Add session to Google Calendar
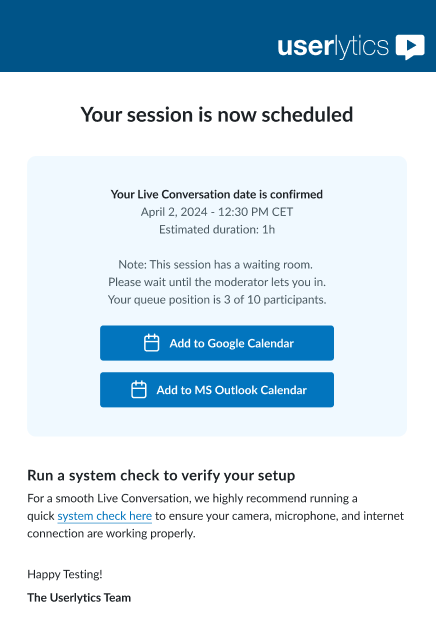Screen dimensions: 436x632 click(x=217, y=343)
